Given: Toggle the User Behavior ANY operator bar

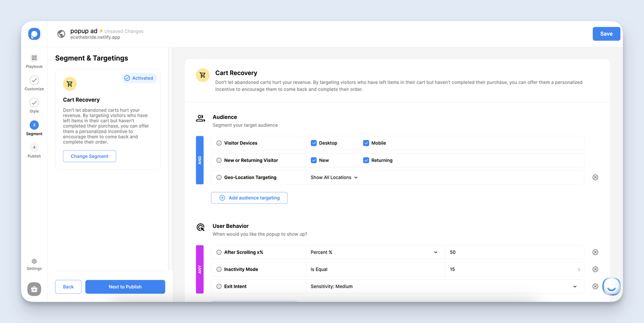Looking at the screenshot, I should (200, 270).
